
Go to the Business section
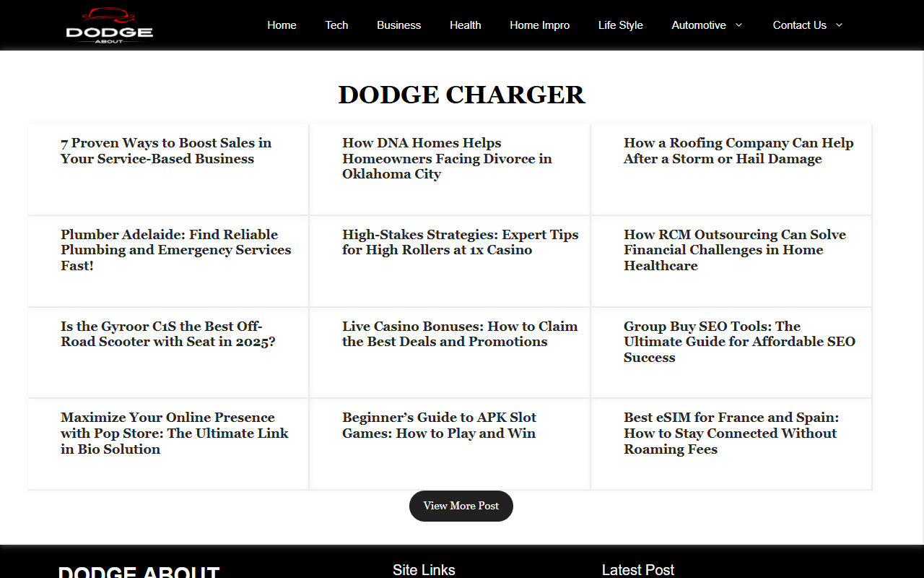tap(398, 25)
